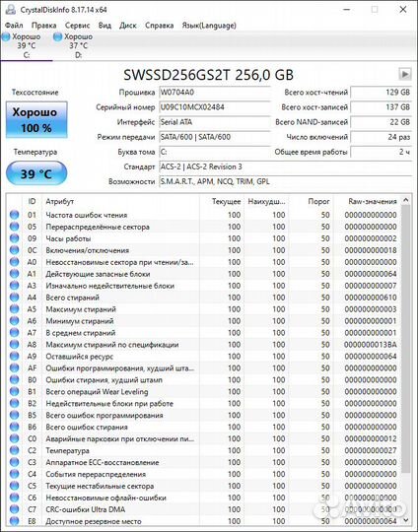Open the Диск menu

(128, 25)
